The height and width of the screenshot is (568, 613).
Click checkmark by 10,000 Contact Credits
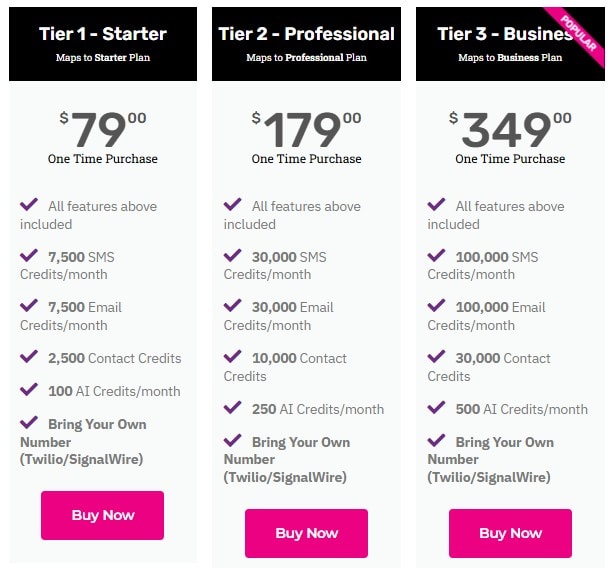coord(234,357)
